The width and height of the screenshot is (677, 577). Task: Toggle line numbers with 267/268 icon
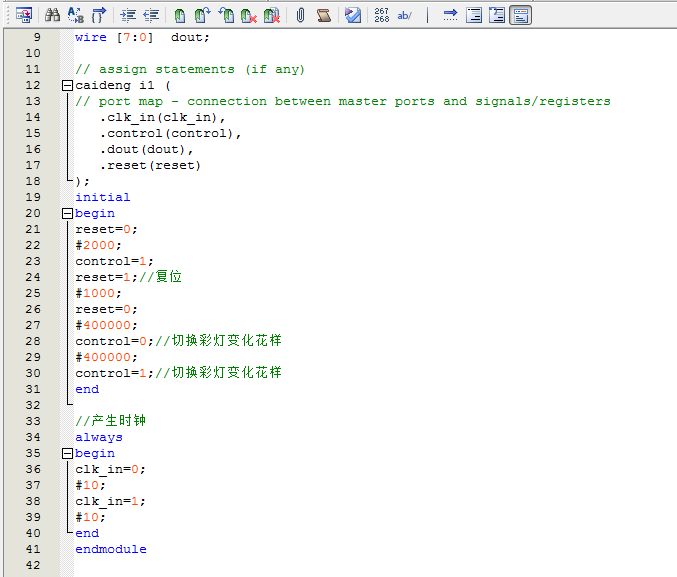click(381, 15)
